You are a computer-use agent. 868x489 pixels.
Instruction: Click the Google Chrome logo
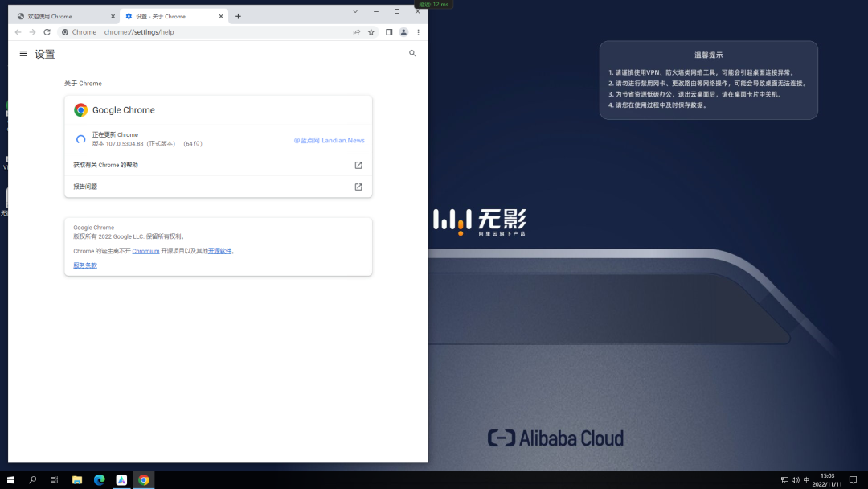pyautogui.click(x=81, y=110)
